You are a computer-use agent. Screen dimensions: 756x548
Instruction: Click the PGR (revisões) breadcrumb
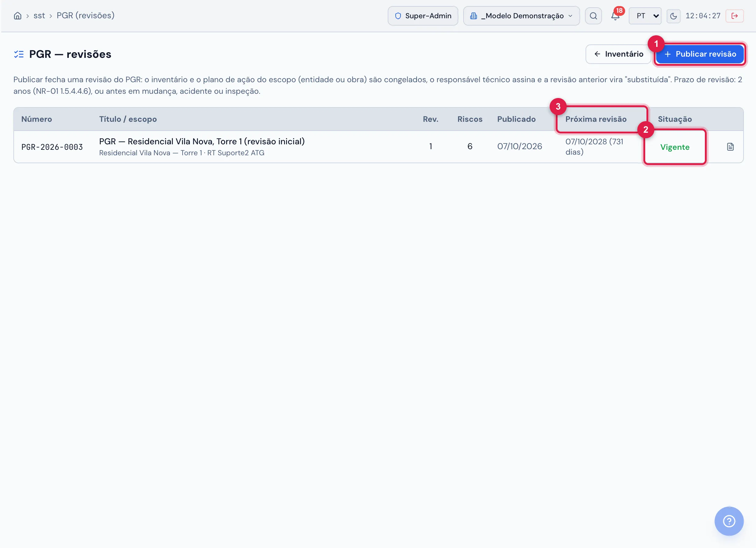pyautogui.click(x=85, y=16)
